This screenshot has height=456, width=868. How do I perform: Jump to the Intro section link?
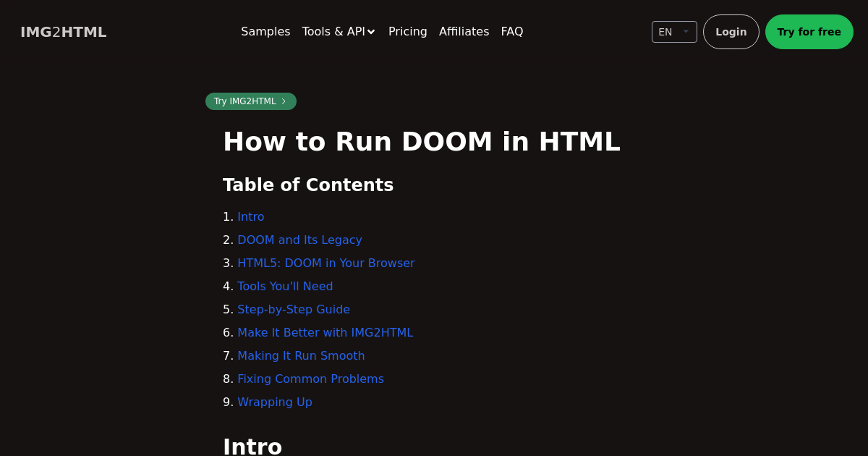click(251, 217)
